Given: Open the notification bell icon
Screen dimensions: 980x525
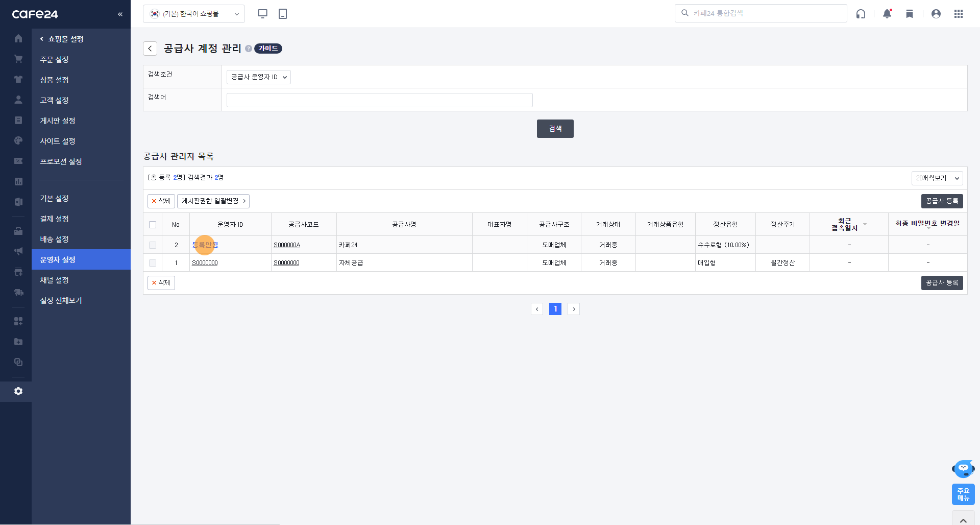Looking at the screenshot, I should (x=887, y=14).
